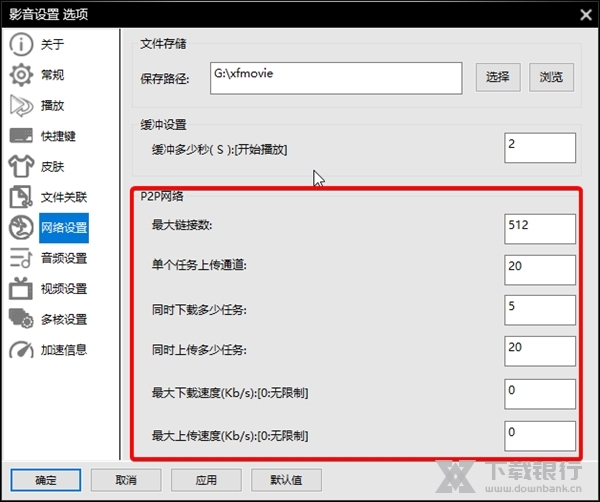Click the General settings gear icon

click(21, 75)
